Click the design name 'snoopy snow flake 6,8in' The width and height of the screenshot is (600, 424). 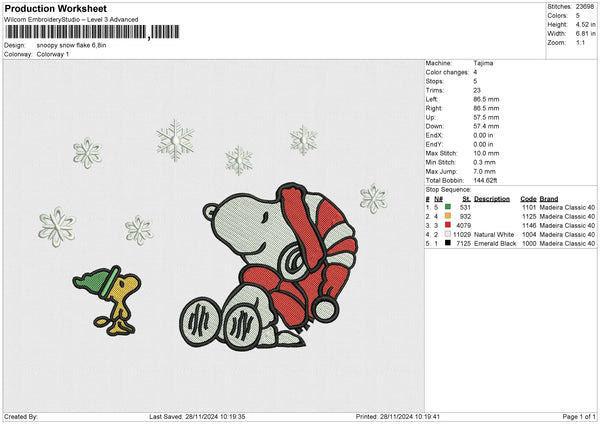point(72,45)
